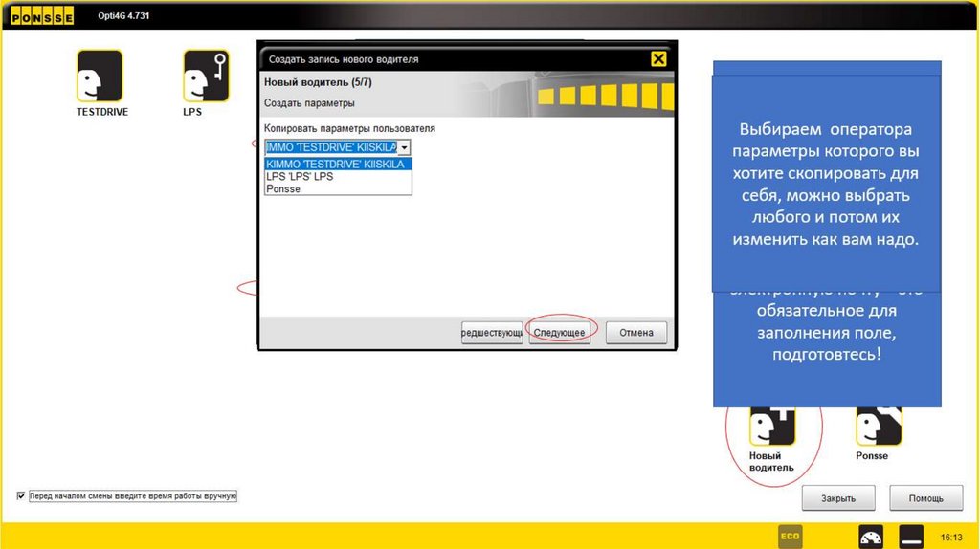Go back with Предшествующий button
The height and width of the screenshot is (549, 980).
coord(492,332)
